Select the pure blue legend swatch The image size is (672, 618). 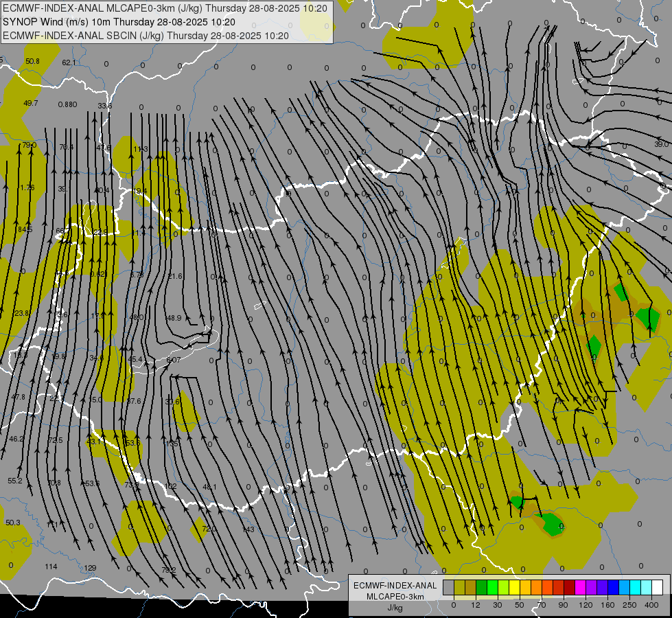pos(613,587)
